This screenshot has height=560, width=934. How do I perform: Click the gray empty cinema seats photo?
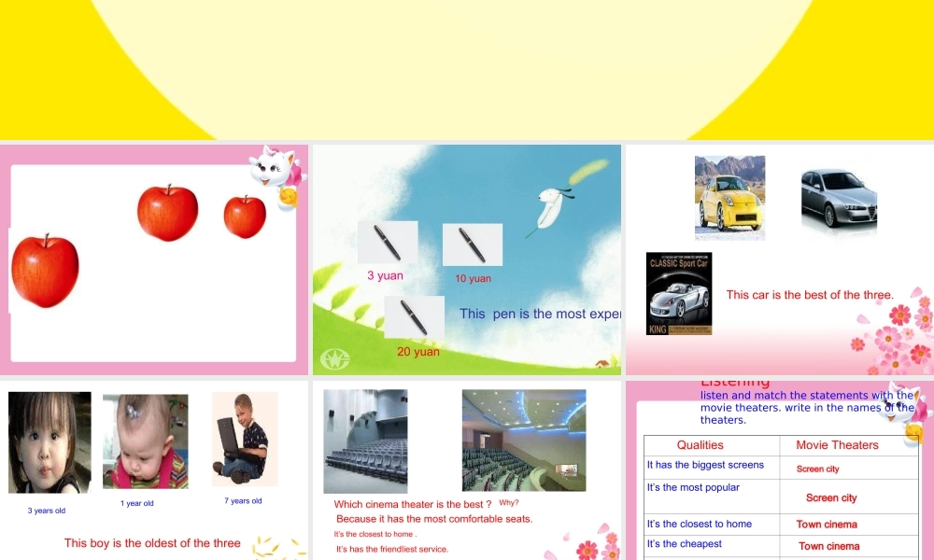(x=365, y=441)
